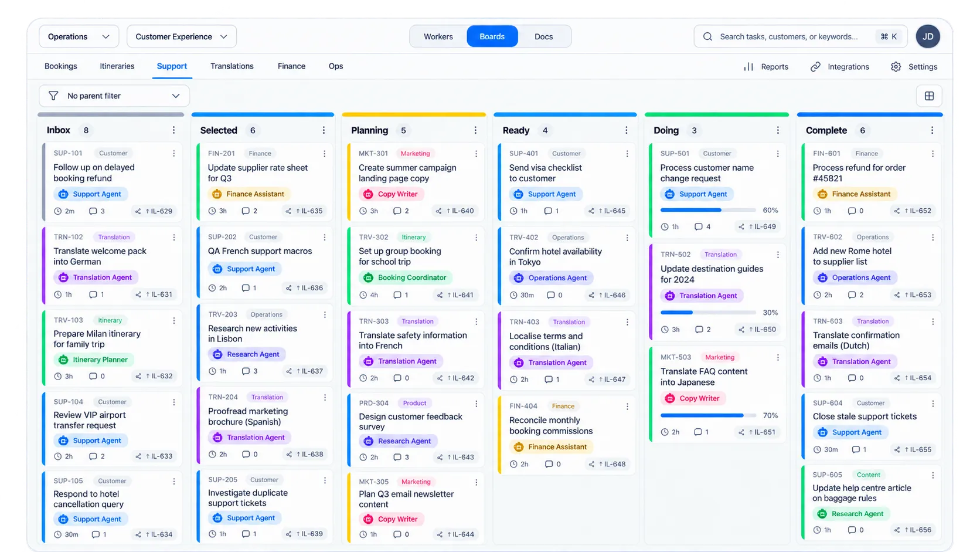
Task: Open SUP-401 card options menu
Action: click(627, 154)
